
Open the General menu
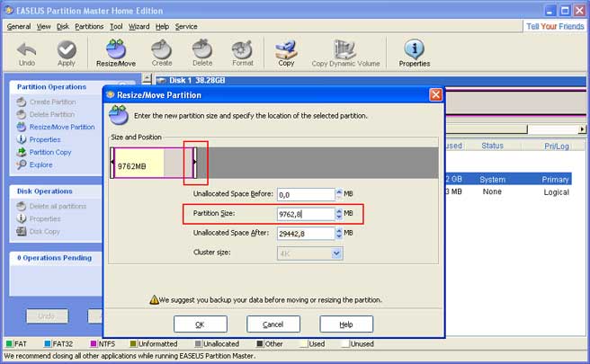[19, 26]
